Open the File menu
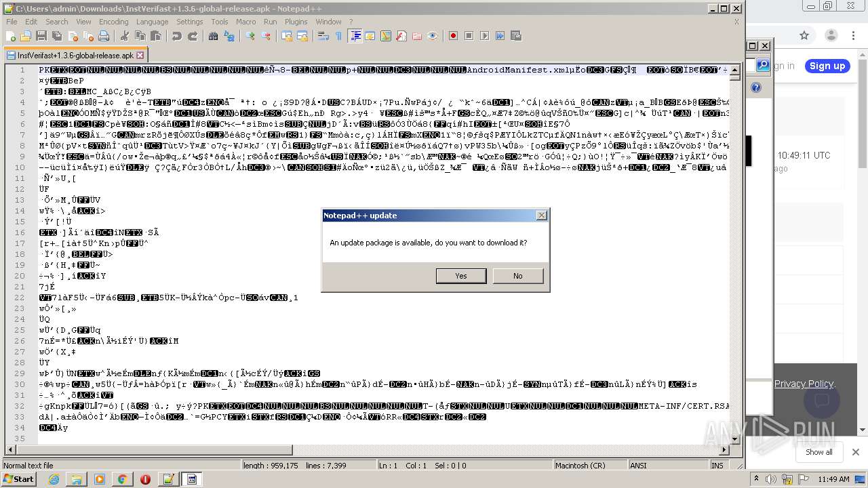The width and height of the screenshot is (868, 488). 12,22
